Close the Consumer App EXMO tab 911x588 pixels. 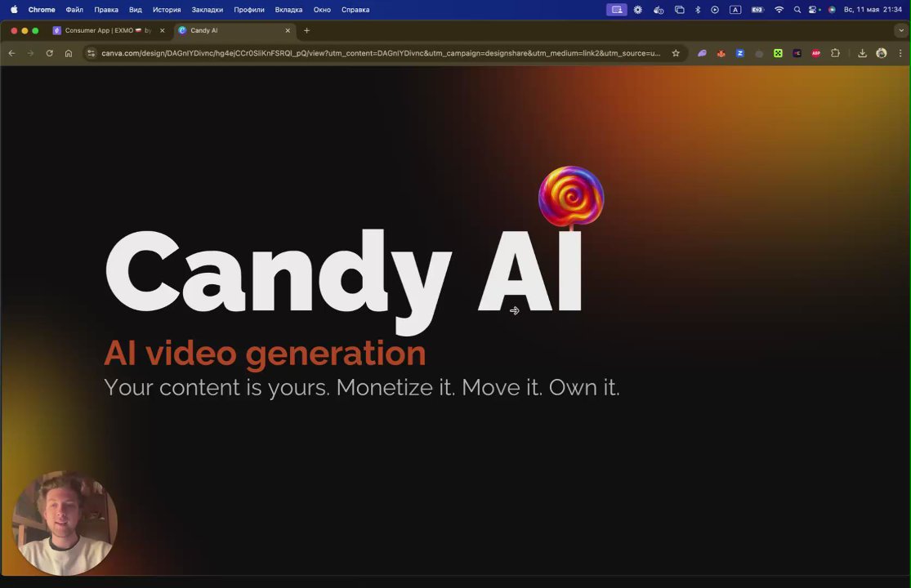162,30
